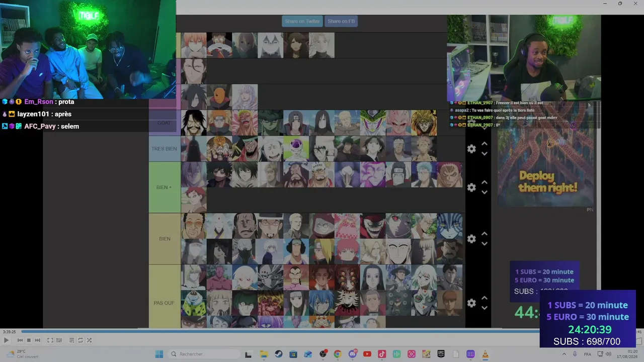The width and height of the screenshot is (644, 362).
Task: Move BIEN row up
Action: pos(484,234)
